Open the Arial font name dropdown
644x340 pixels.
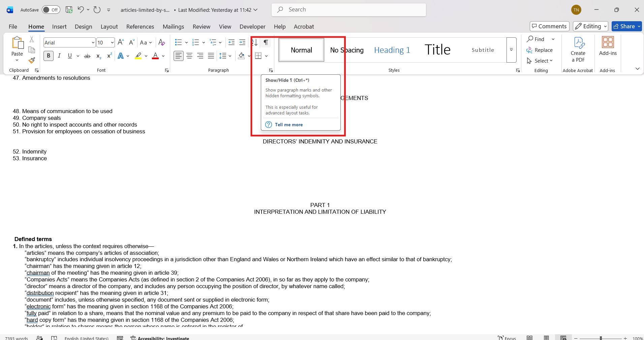93,42
